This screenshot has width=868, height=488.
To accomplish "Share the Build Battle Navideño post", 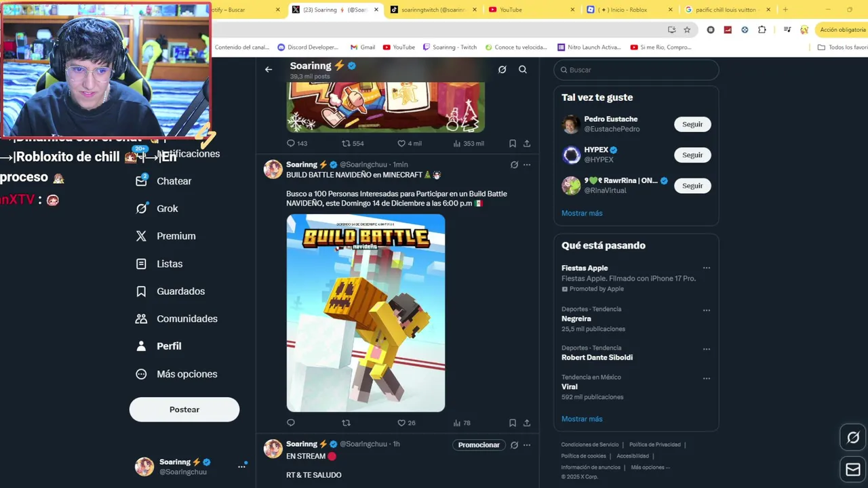I will [x=527, y=423].
